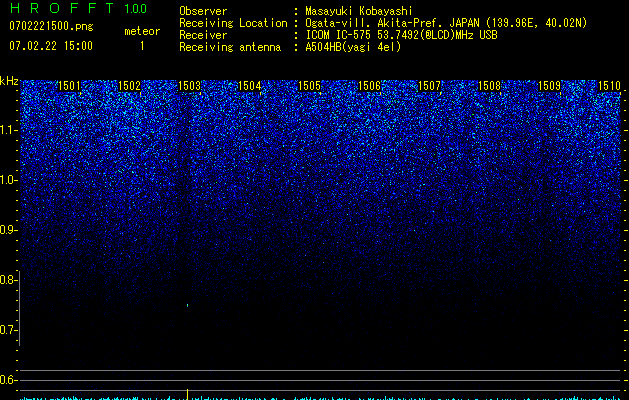Click the 1507 time marker
This screenshot has width=629, height=400.
click(429, 86)
